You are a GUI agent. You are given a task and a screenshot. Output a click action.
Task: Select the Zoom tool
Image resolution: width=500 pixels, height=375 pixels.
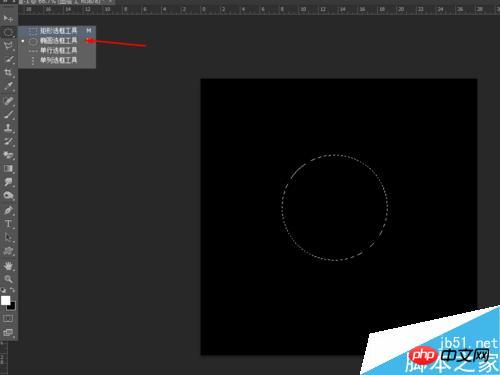(8, 279)
